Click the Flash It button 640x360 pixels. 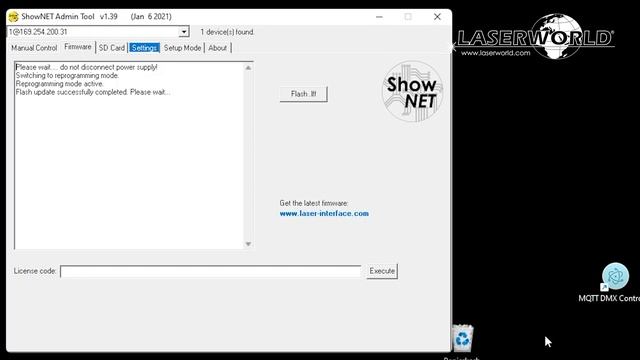click(303, 94)
